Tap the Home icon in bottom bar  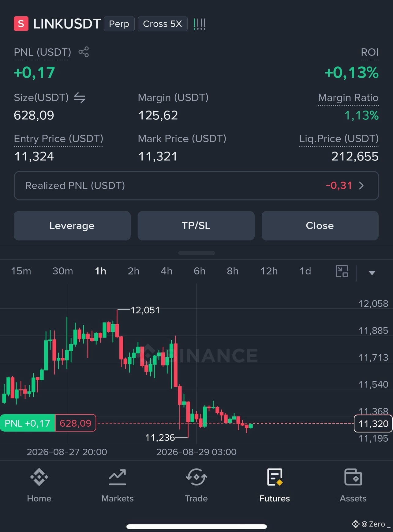39,477
